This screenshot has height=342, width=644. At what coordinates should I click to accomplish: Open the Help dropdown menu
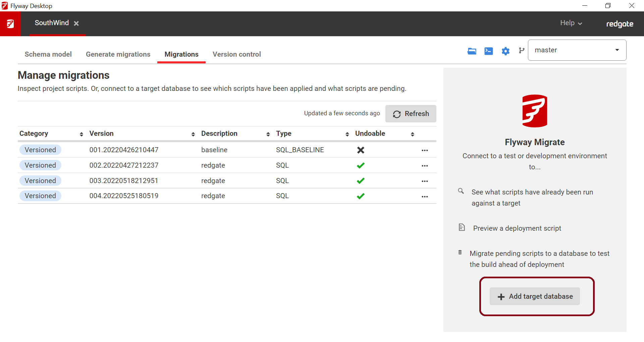coord(571,23)
